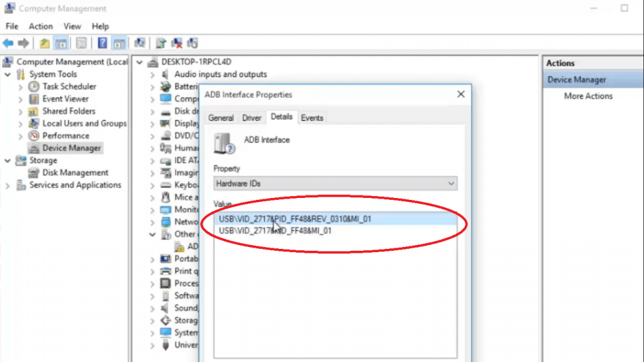This screenshot has width=644, height=362.
Task: Close the ADB Interface Properties dialog
Action: coord(461,94)
